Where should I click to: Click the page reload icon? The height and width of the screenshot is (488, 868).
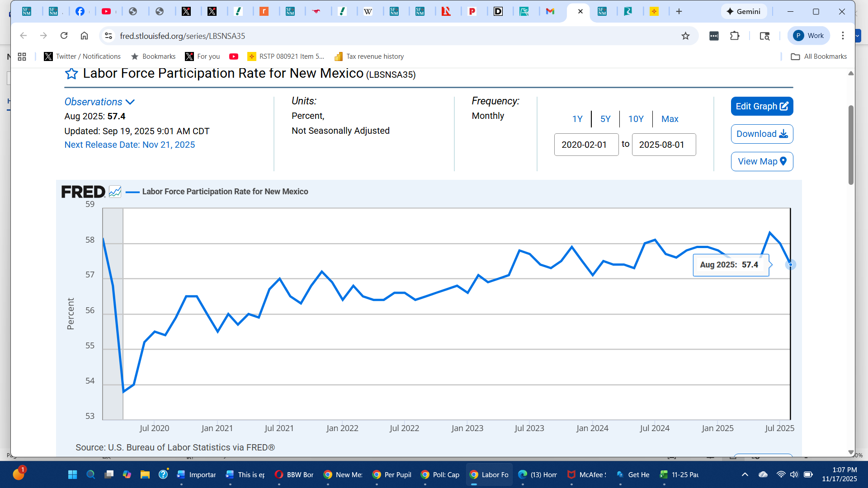click(x=64, y=36)
